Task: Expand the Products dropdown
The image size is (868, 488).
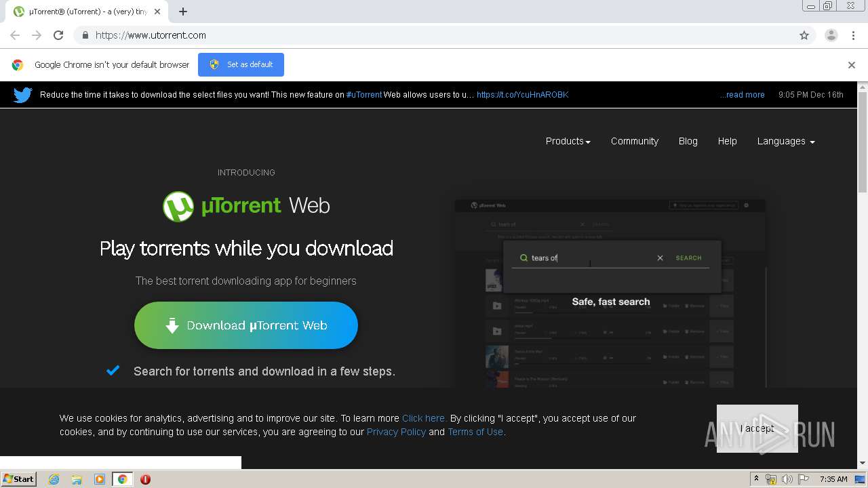Action: pos(568,141)
